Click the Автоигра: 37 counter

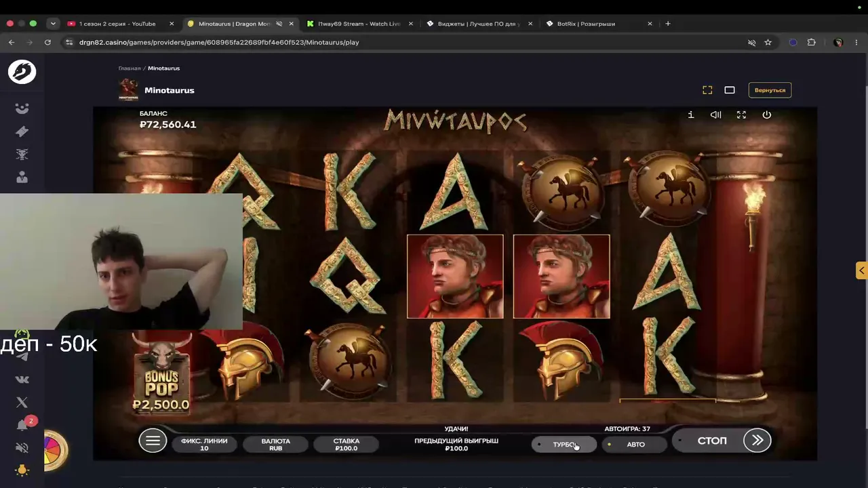627,429
